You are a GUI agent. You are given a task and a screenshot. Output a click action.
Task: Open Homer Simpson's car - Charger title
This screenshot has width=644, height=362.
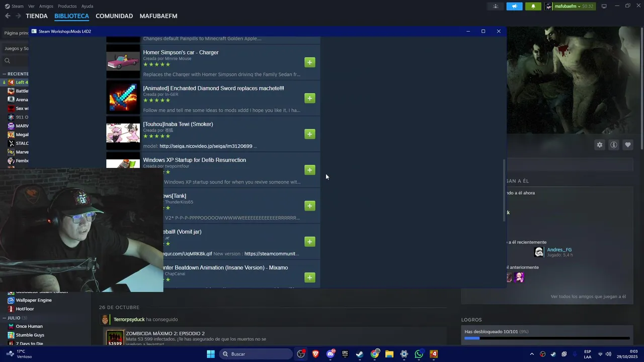181,52
